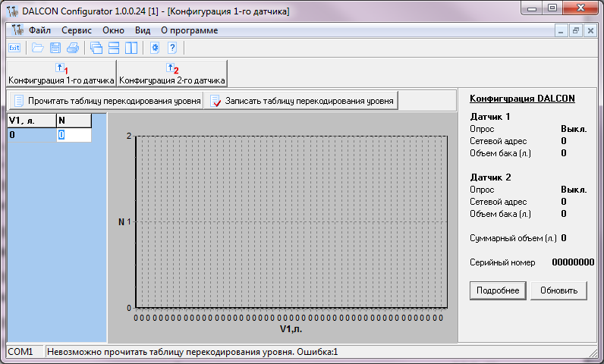Open the Файл menu
The height and width of the screenshot is (364, 604).
tap(39, 30)
